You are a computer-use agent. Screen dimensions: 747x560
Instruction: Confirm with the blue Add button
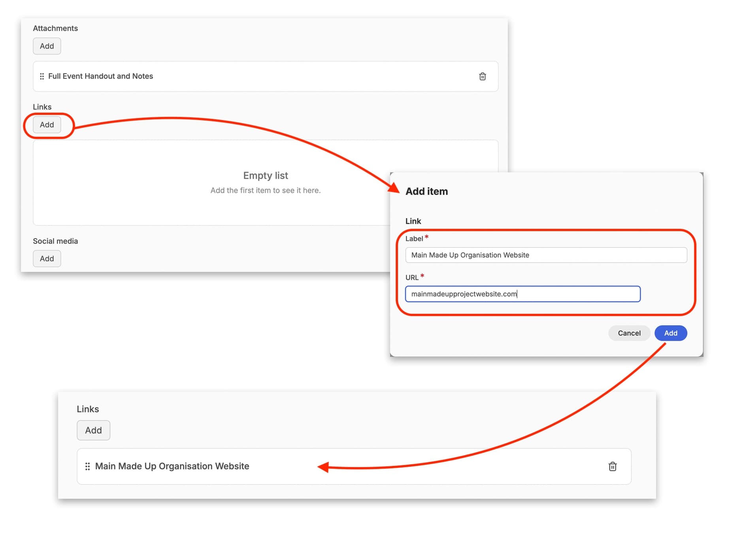pyautogui.click(x=670, y=333)
